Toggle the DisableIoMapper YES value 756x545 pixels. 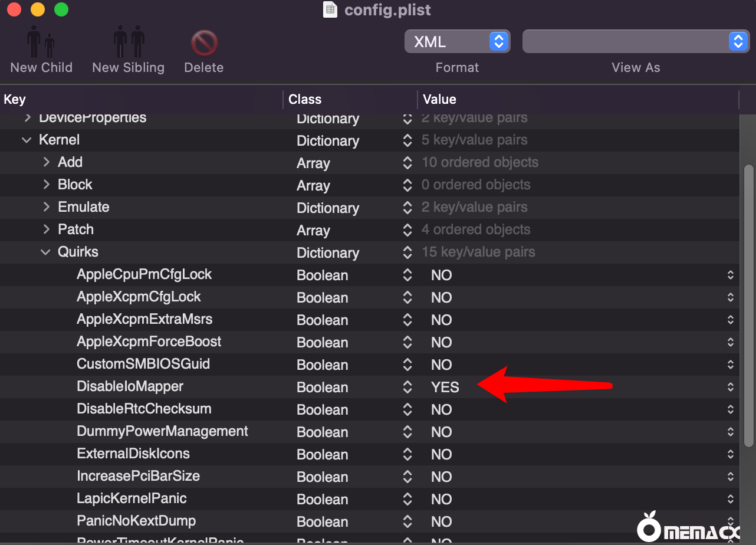[445, 387]
